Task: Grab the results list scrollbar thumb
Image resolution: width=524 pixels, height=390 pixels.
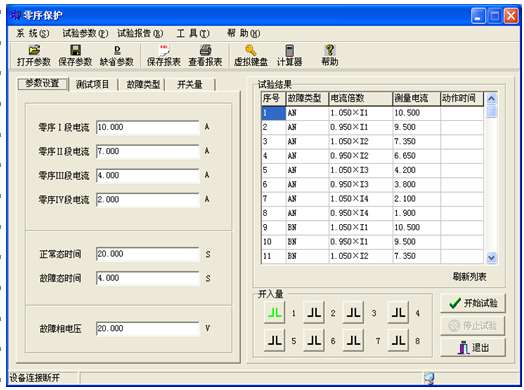Action: click(491, 112)
